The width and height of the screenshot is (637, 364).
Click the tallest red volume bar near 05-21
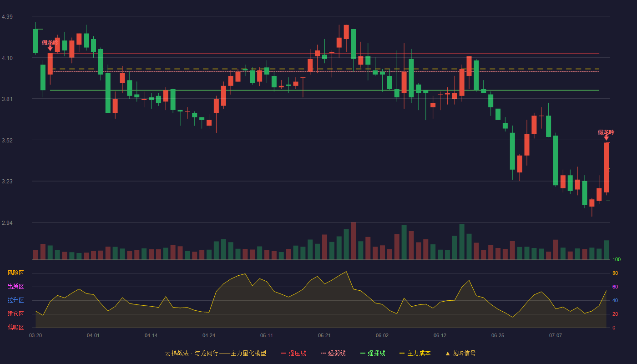(354, 241)
